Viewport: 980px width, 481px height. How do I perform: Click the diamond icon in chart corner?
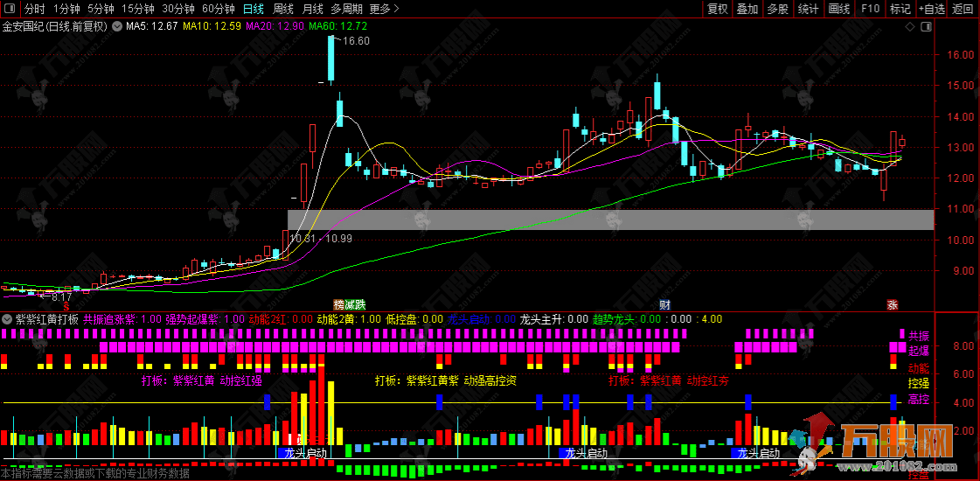[910, 26]
